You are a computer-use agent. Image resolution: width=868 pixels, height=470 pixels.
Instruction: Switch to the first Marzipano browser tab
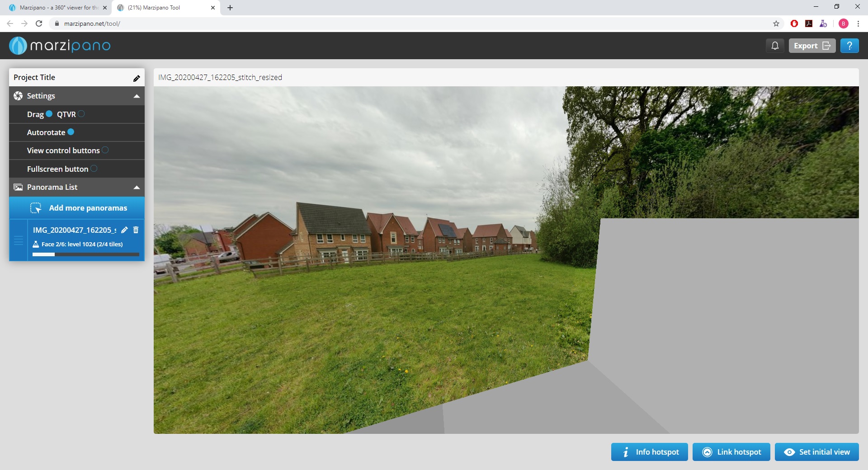pyautogui.click(x=58, y=8)
